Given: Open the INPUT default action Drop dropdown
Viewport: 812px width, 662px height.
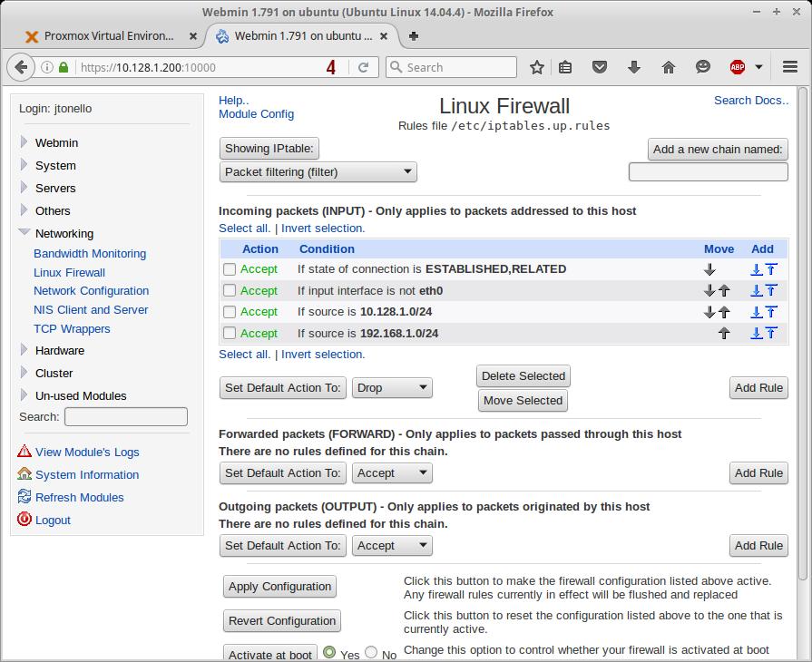Looking at the screenshot, I should [392, 388].
